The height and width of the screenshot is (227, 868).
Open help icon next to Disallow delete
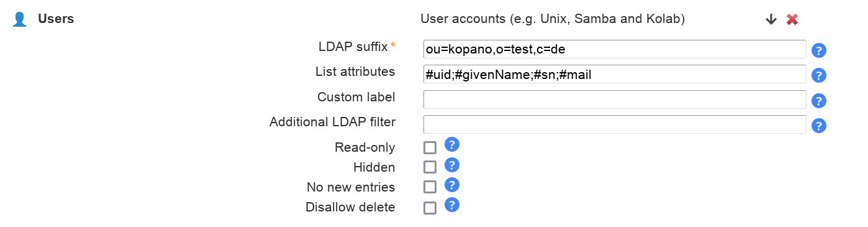point(452,205)
